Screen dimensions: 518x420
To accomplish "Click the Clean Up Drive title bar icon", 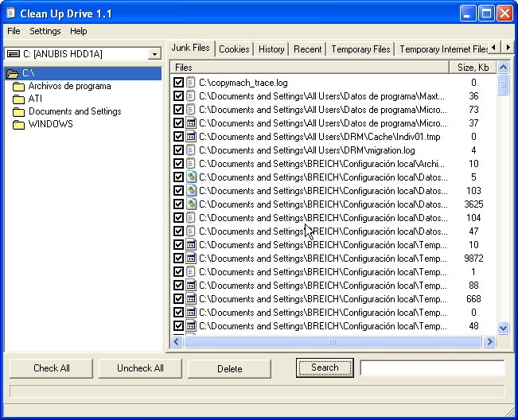I will point(11,13).
